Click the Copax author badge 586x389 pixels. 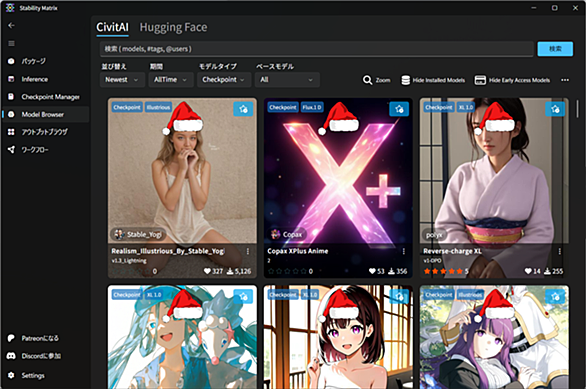[286, 234]
